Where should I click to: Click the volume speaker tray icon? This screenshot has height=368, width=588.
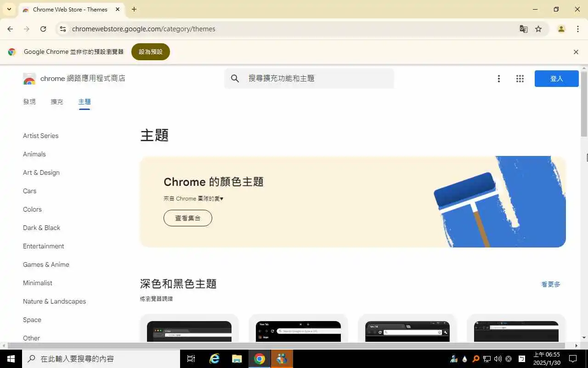[x=498, y=359]
